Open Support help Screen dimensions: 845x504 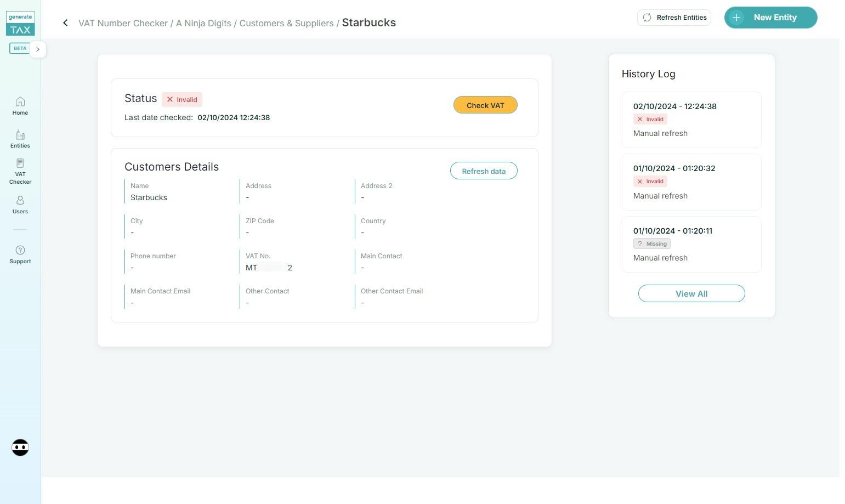click(x=20, y=255)
